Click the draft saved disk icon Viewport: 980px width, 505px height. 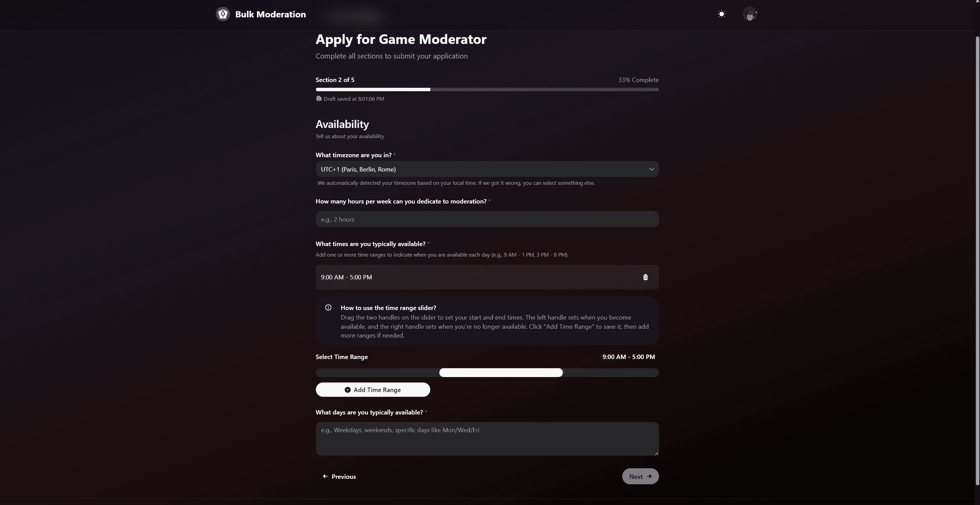click(319, 98)
